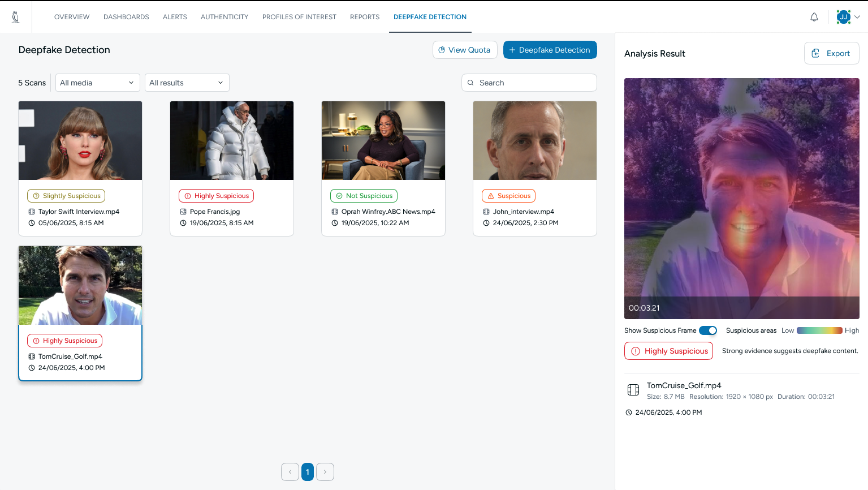Click the JJ user avatar

(844, 17)
